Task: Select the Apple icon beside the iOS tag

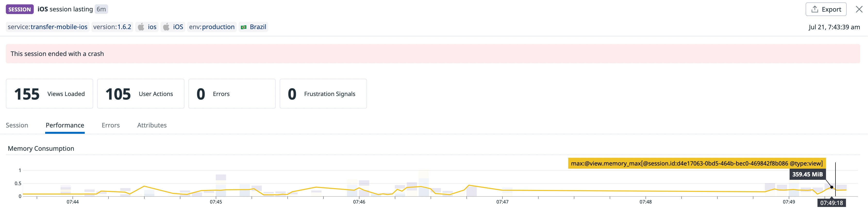Action: (166, 27)
